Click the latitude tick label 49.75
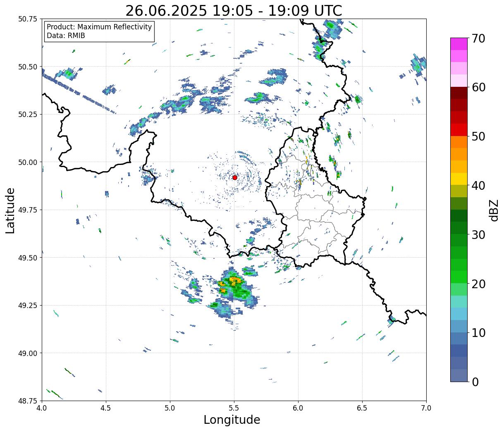Viewport: 504px width, 430px height. tap(28, 210)
